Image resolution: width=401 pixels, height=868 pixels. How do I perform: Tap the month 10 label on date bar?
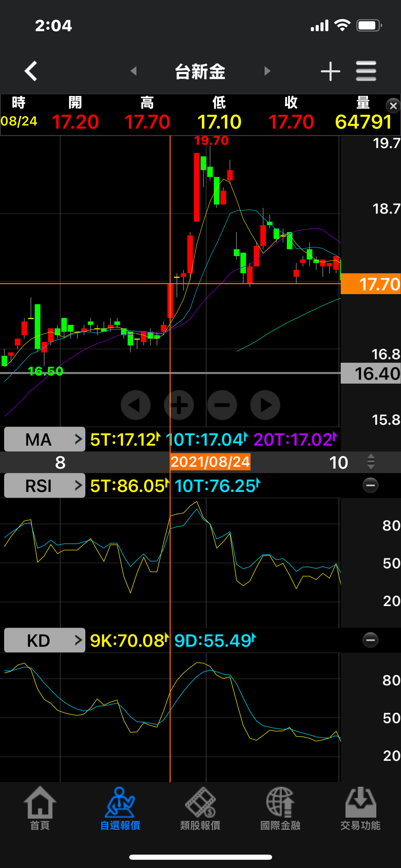pos(339,462)
